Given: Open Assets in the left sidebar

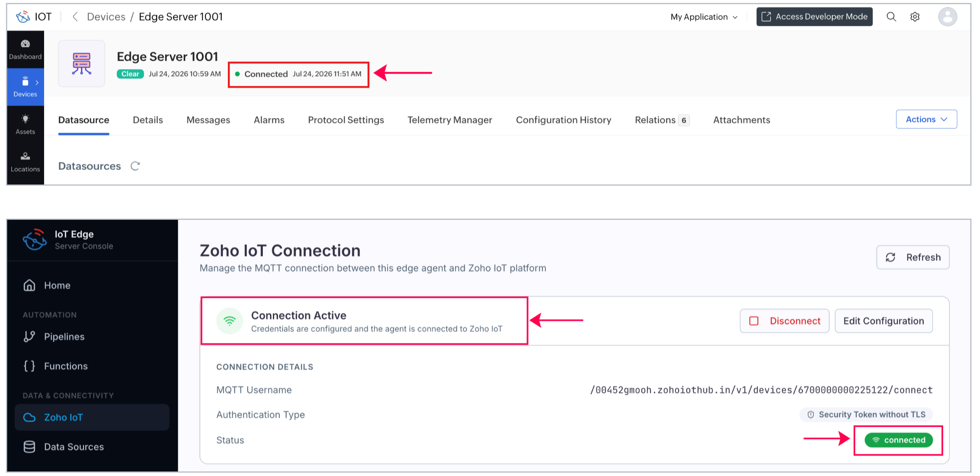Looking at the screenshot, I should tap(25, 125).
